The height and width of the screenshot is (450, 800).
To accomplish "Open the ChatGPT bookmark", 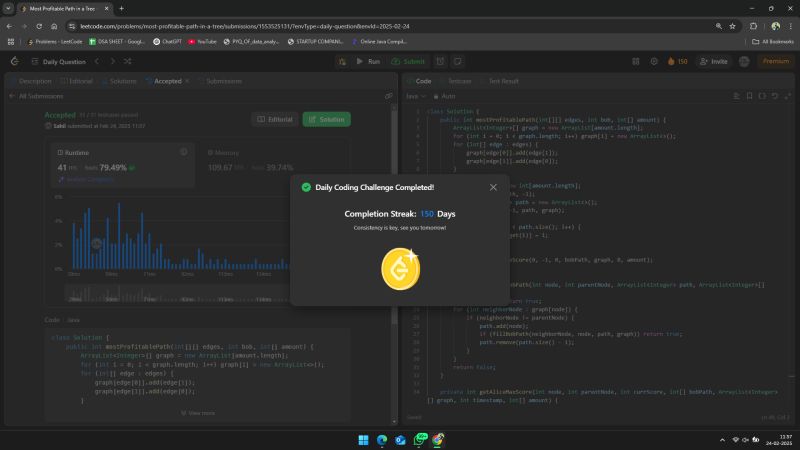I will click(x=167, y=42).
